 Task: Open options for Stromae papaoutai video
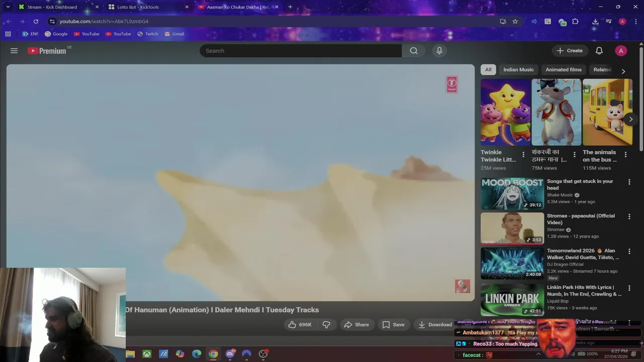629,217
